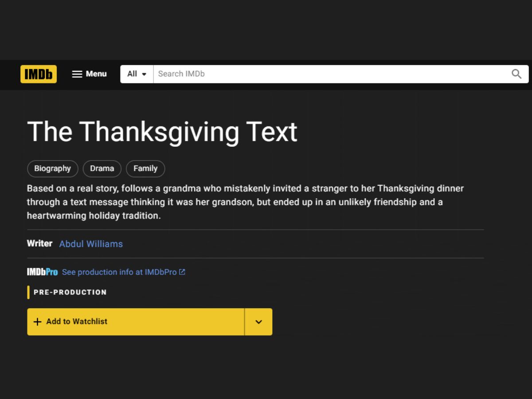532x399 pixels.
Task: Click the title The Thanksgiving Text
Action: 162,132
